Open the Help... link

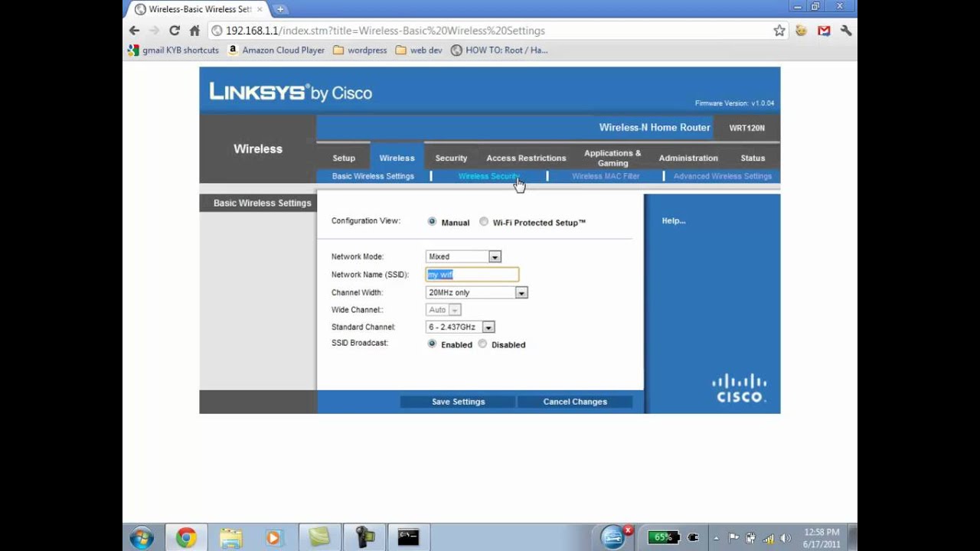(x=674, y=220)
